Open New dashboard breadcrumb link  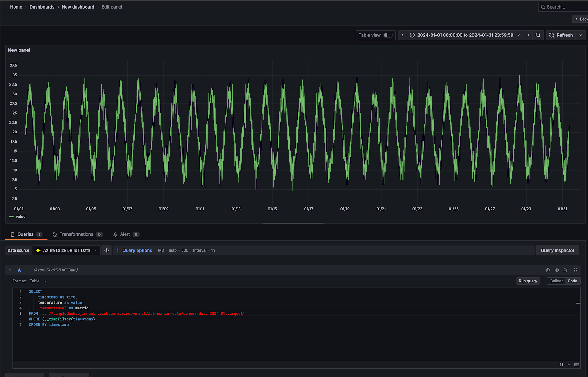[78, 7]
